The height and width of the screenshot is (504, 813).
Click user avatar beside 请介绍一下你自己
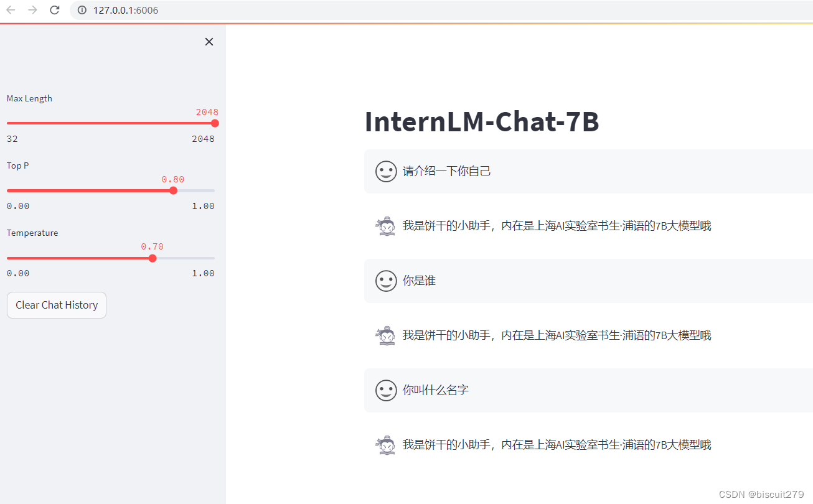pos(386,171)
